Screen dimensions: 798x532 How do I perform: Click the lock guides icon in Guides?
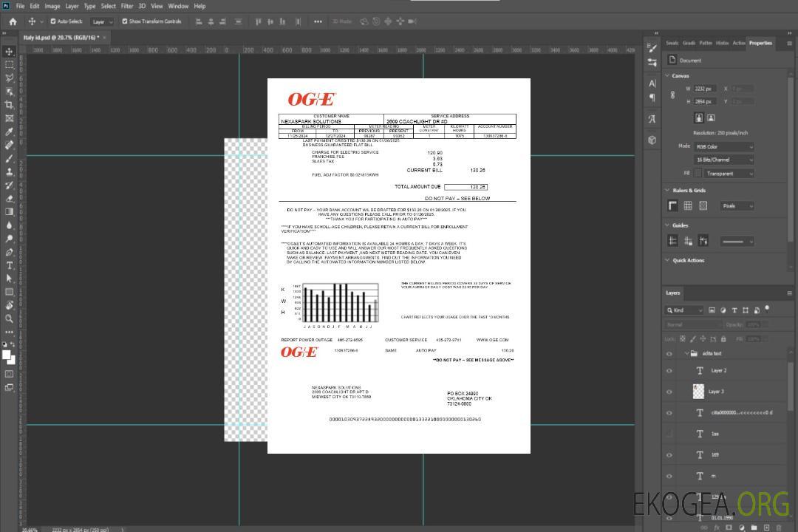688,241
